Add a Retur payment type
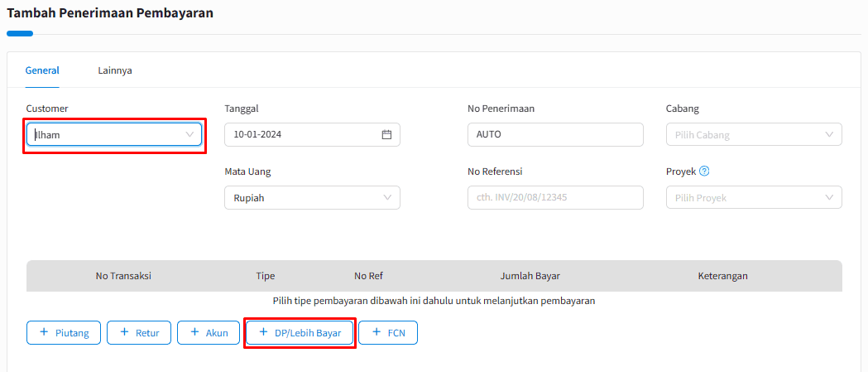 [x=139, y=332]
